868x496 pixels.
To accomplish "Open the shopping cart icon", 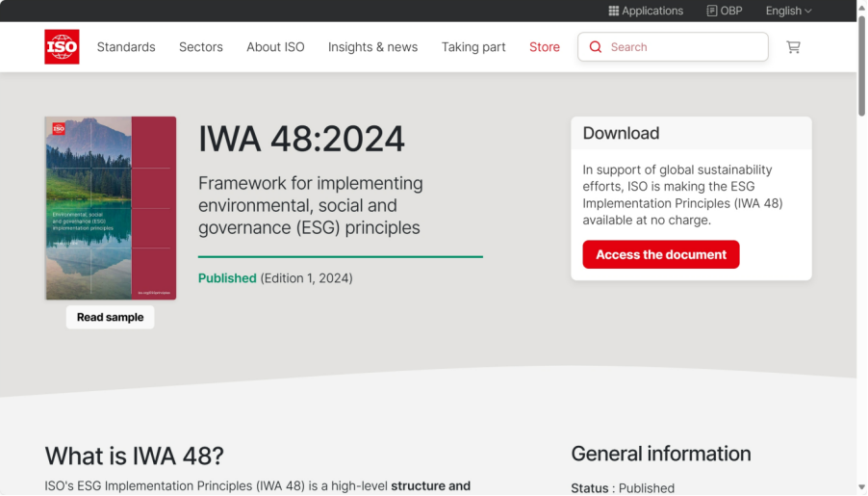I will tap(793, 47).
